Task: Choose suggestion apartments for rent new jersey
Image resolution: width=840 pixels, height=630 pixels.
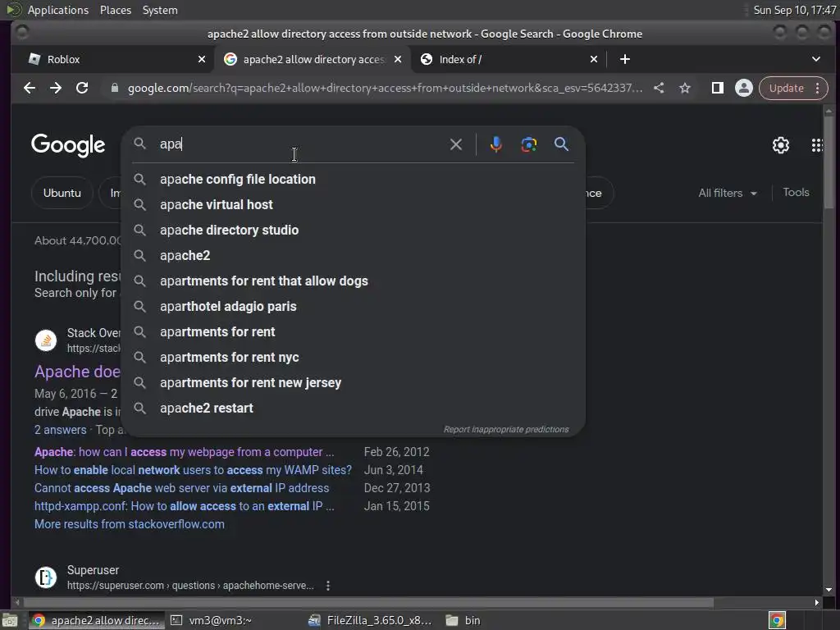Action: pyautogui.click(x=354, y=382)
